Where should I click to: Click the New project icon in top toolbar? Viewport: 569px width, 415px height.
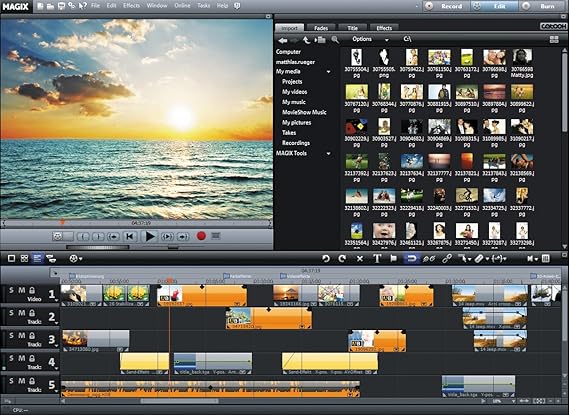point(40,6)
